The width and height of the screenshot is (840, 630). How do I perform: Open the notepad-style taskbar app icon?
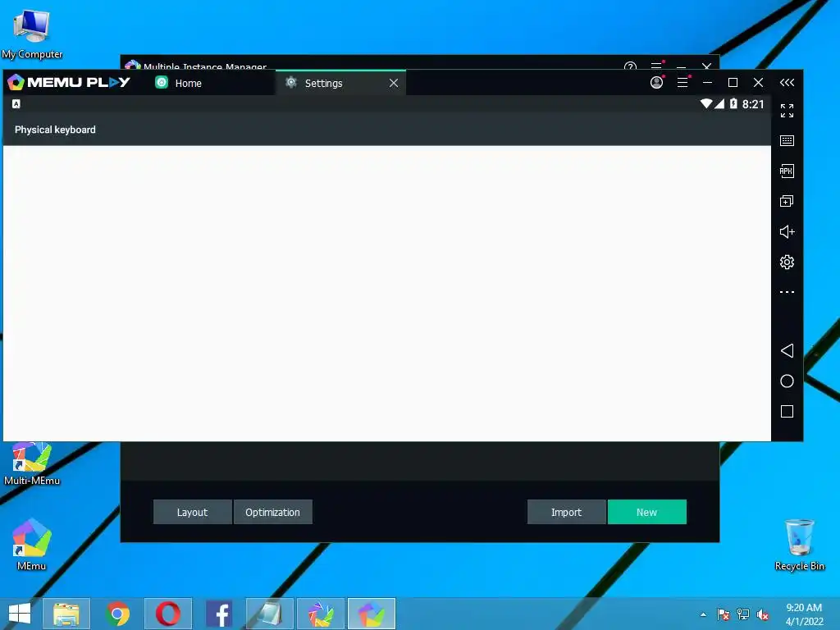pos(269,614)
